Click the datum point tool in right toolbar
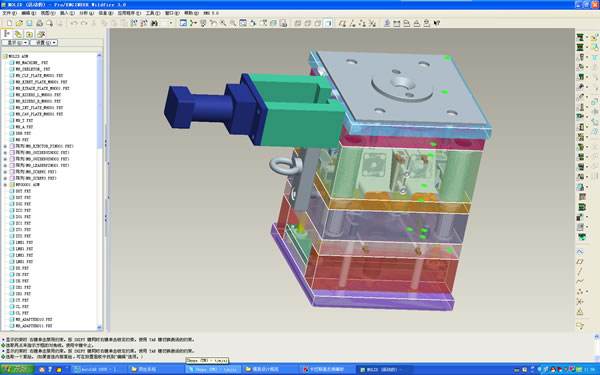Screen dimensions: 600x375 pyautogui.click(x=580, y=292)
